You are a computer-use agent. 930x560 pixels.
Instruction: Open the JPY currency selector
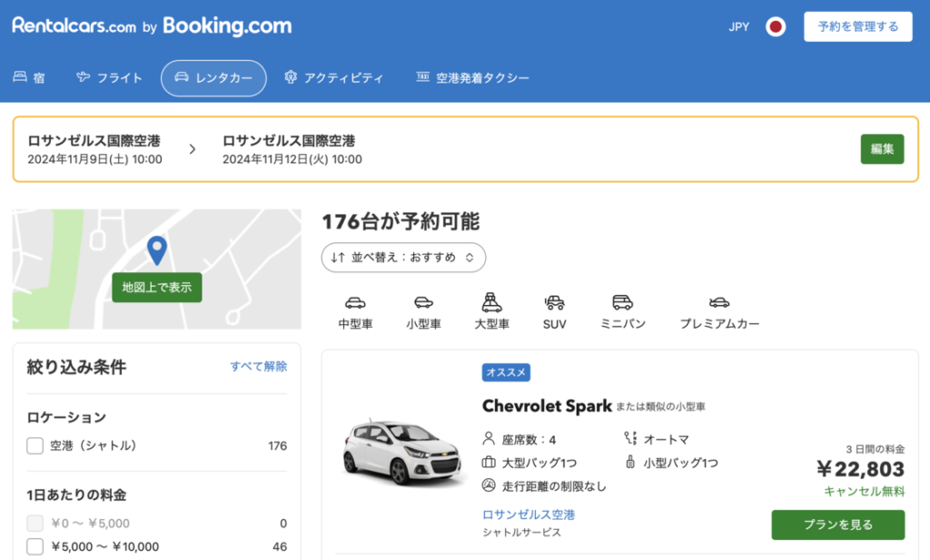coord(738,26)
